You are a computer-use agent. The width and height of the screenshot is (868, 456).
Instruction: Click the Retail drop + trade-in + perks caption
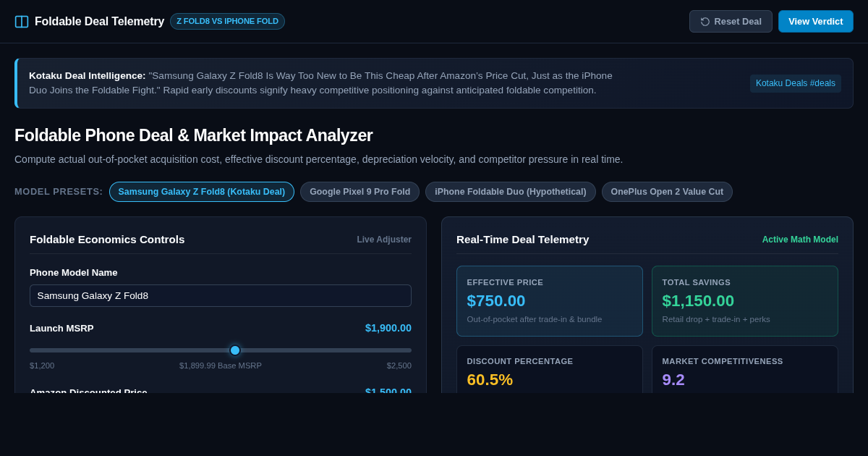click(716, 319)
